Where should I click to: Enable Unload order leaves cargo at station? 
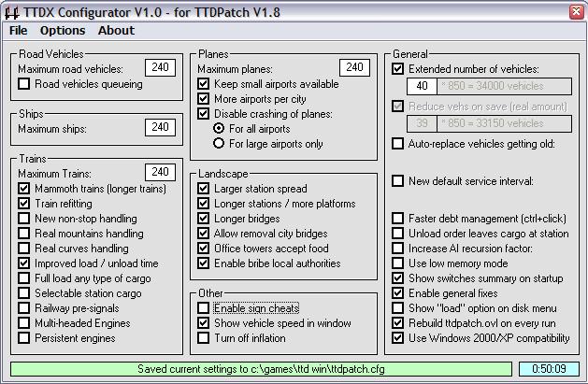[x=398, y=233]
